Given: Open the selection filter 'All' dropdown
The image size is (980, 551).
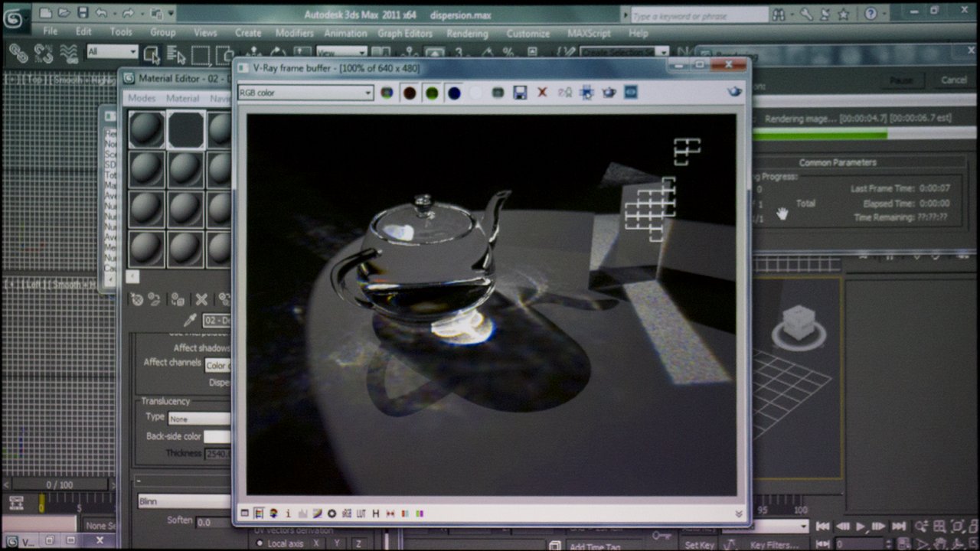Looking at the screenshot, I should pos(112,52).
